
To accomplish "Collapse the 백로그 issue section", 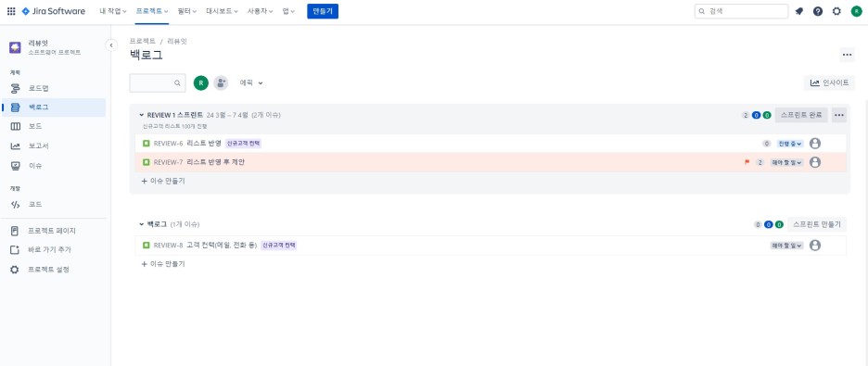I will 142,224.
